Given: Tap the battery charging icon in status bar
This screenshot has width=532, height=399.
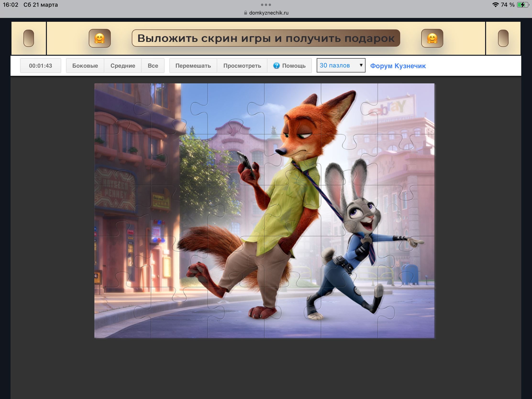Looking at the screenshot, I should pos(522,5).
